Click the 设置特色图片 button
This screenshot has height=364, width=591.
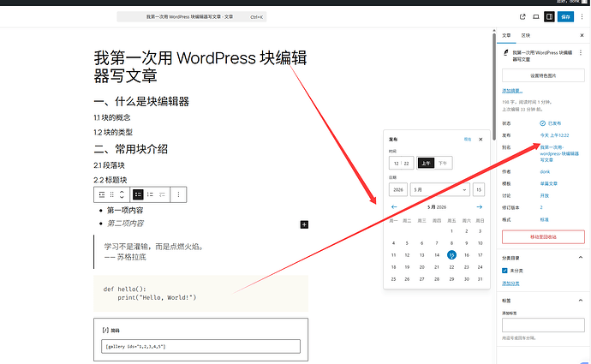(543, 75)
